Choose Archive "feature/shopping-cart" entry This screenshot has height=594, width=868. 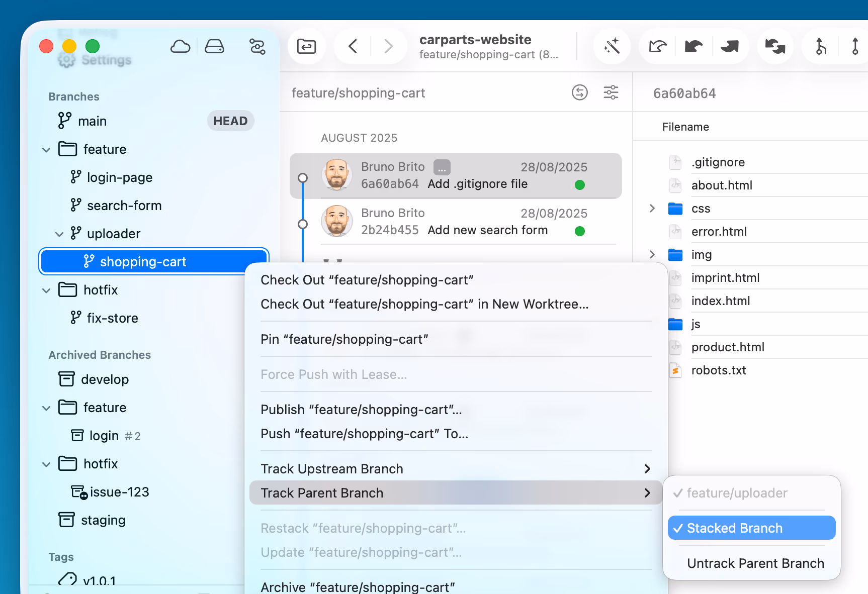(x=456, y=587)
